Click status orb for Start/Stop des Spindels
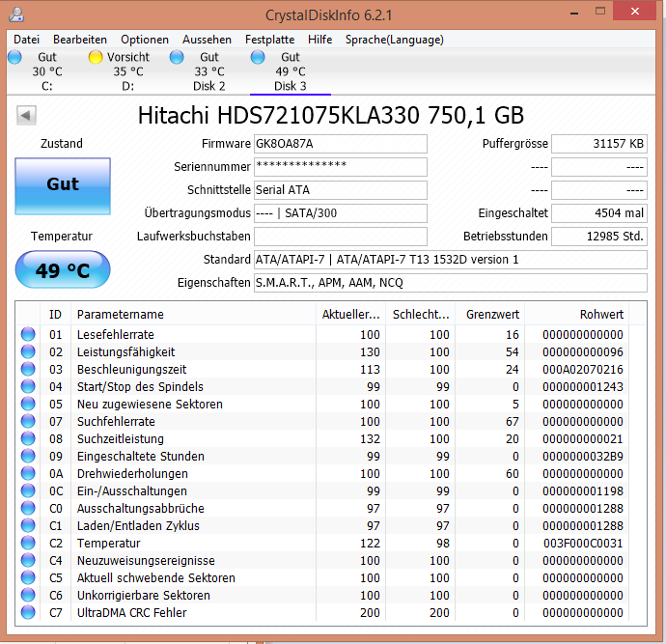 pyautogui.click(x=28, y=386)
